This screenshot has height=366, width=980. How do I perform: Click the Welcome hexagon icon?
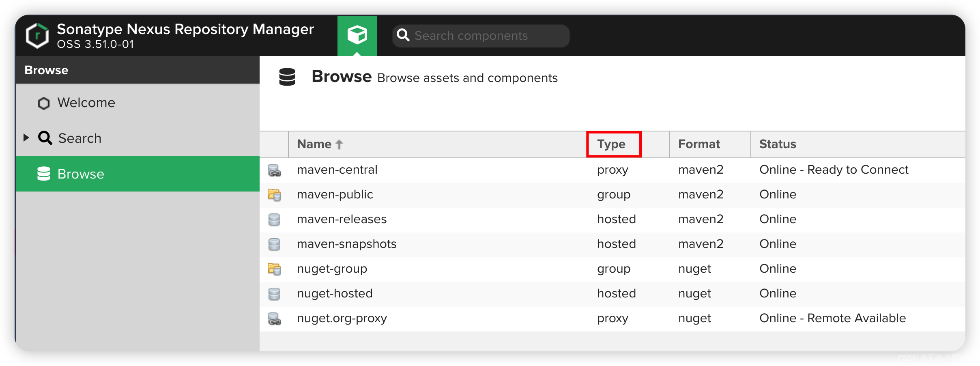[44, 103]
